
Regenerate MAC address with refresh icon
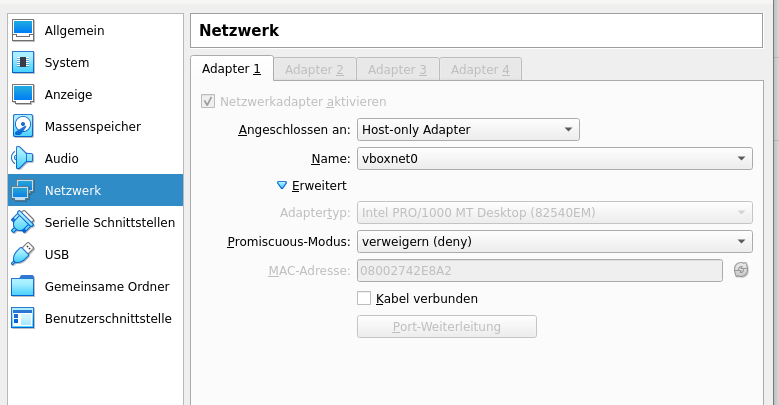click(x=741, y=270)
